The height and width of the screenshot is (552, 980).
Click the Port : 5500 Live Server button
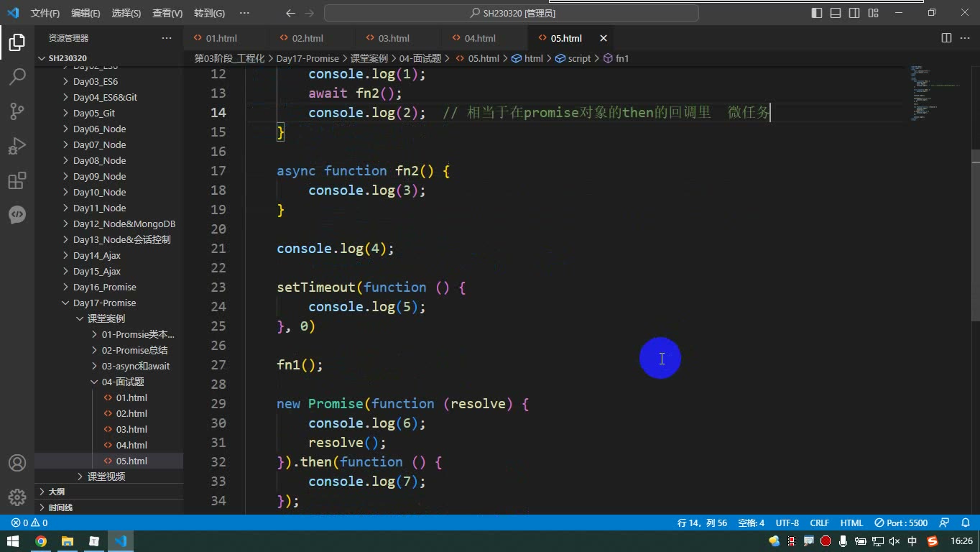[x=901, y=523]
